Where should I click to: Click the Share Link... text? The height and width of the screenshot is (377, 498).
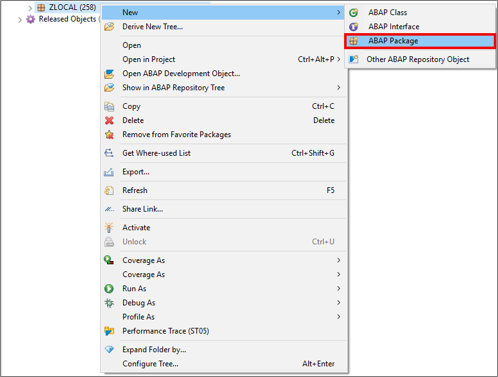tap(143, 209)
